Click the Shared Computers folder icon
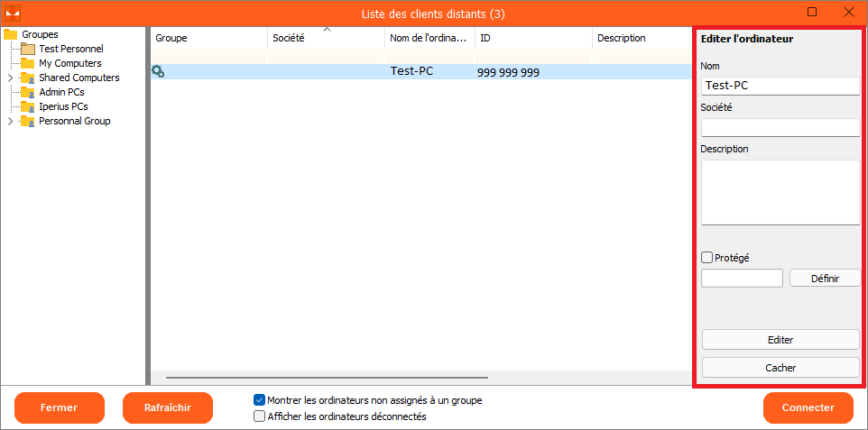Viewport: 868px width, 430px height. click(28, 78)
